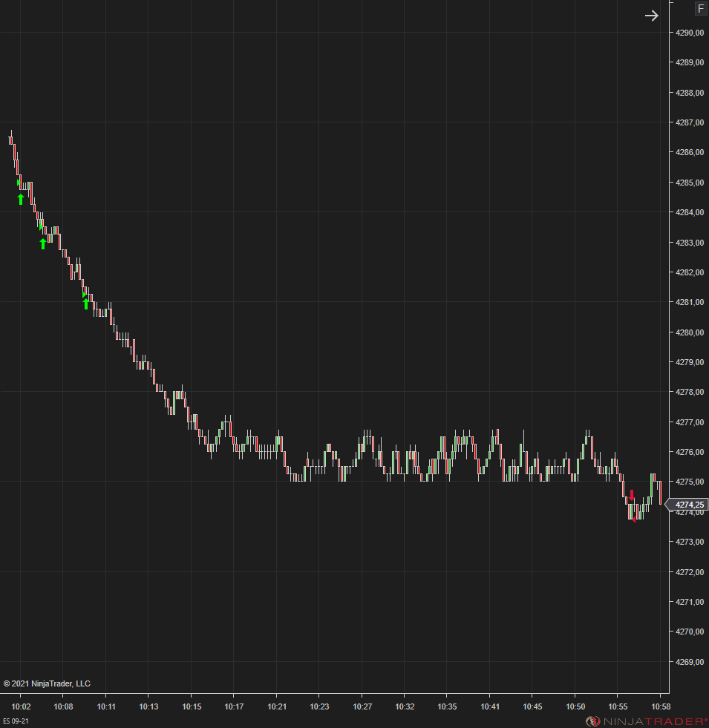This screenshot has width=709, height=728.
Task: Click the 10:15 time axis label
Action: click(x=192, y=706)
